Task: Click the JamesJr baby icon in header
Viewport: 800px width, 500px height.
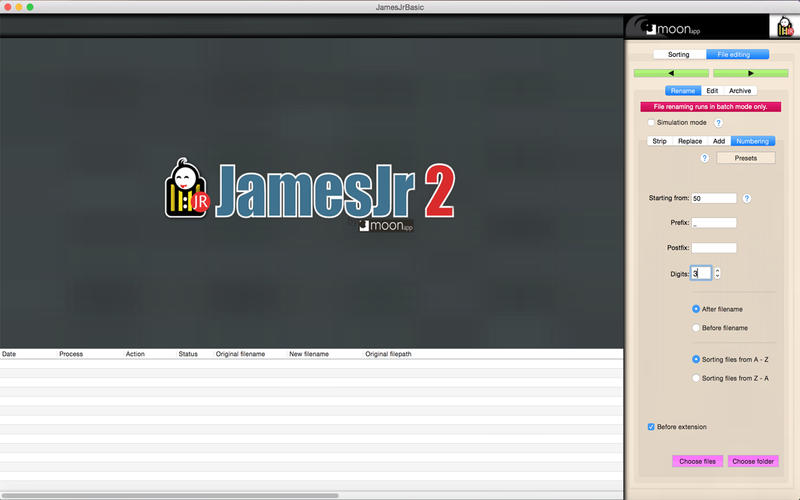Action: (784, 27)
